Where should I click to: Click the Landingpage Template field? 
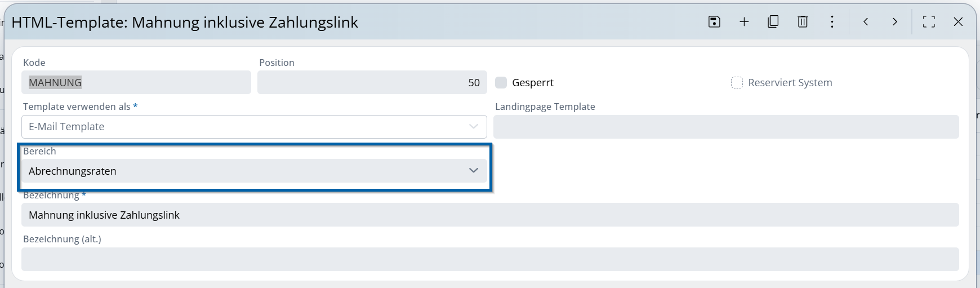click(x=725, y=127)
